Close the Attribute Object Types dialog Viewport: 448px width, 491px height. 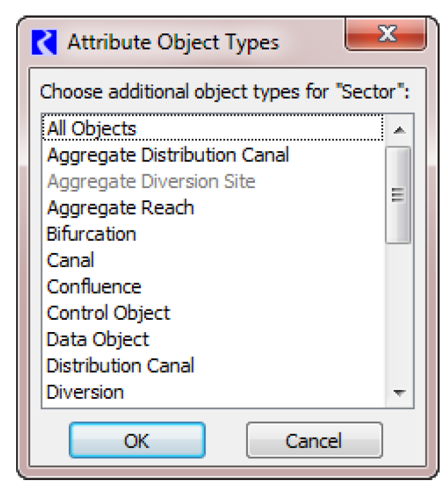(386, 35)
